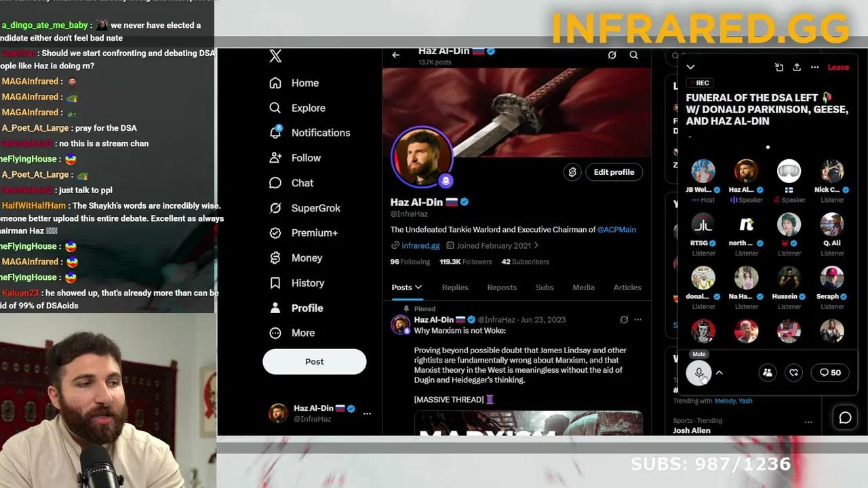
Task: Click the white Post button
Action: [315, 361]
